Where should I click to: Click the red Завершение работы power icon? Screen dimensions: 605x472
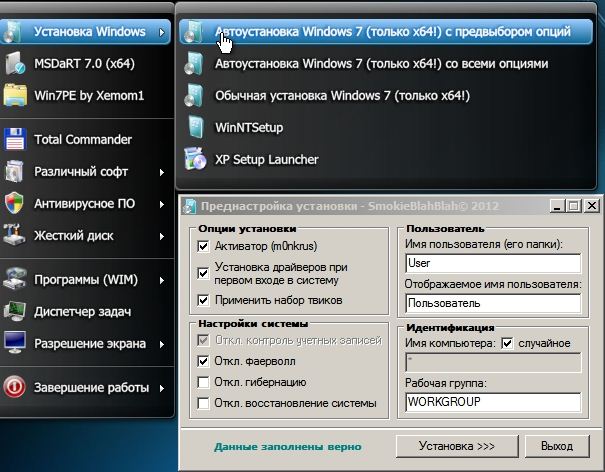coord(16,387)
